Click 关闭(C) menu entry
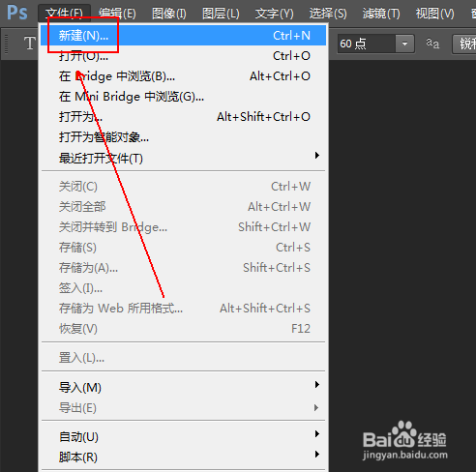Screen dimensions: 476x472 pyautogui.click(x=183, y=187)
